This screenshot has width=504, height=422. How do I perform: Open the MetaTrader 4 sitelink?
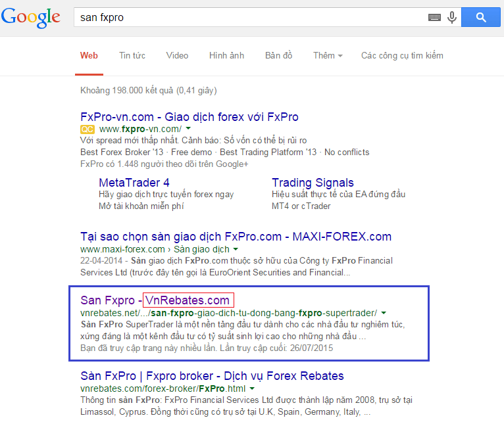(x=134, y=183)
